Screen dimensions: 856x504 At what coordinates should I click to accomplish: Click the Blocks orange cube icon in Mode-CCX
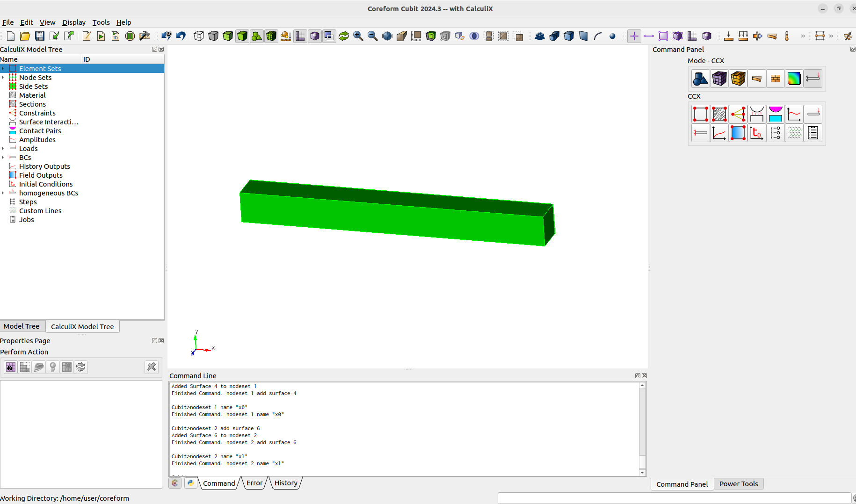pos(738,78)
